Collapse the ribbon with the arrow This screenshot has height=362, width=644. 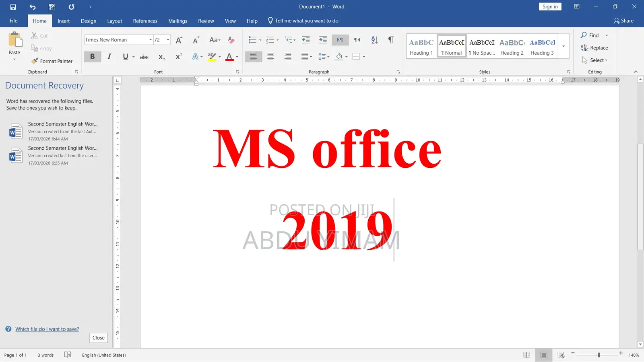coord(636,72)
